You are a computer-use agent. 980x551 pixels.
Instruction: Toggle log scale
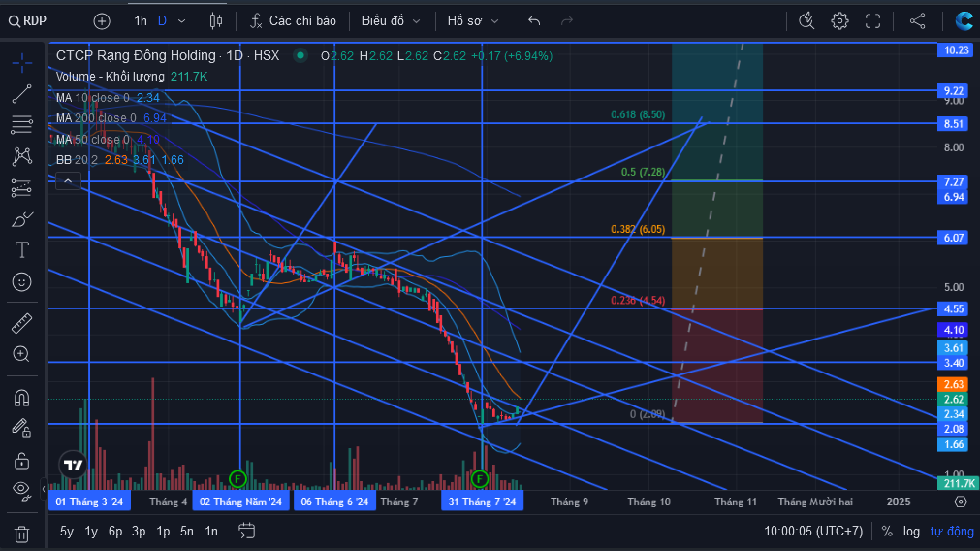[x=911, y=532]
